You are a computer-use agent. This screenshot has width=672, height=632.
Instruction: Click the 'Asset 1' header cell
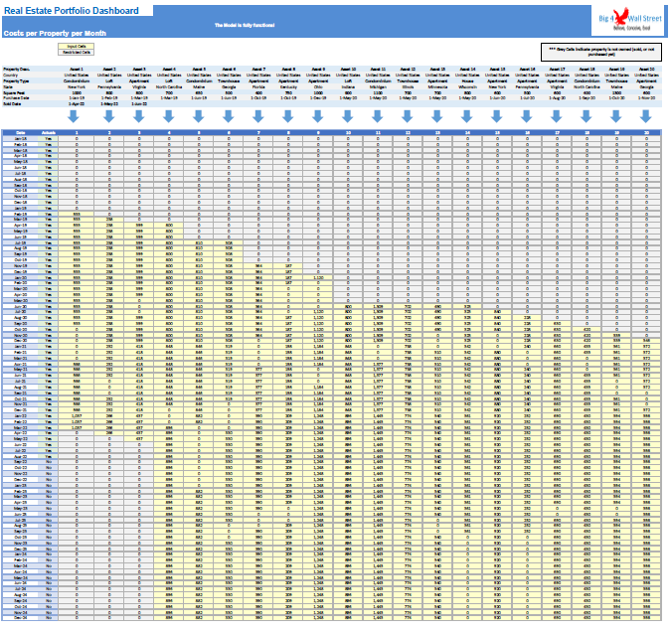(x=77, y=69)
